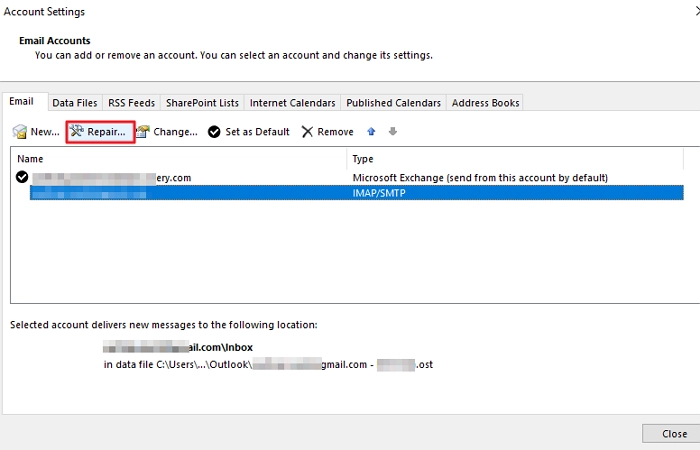Image resolution: width=700 pixels, height=450 pixels.
Task: Open the RSS Feeds tab
Action: 131,103
